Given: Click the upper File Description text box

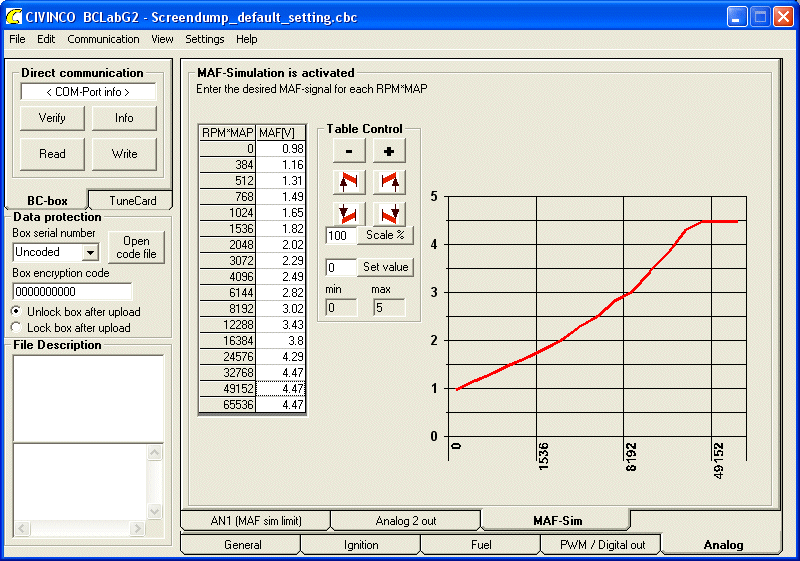Looking at the screenshot, I should 88,398.
